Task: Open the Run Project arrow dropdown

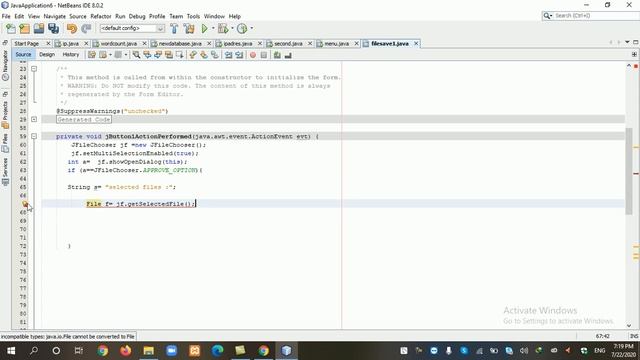Action: tap(213, 29)
